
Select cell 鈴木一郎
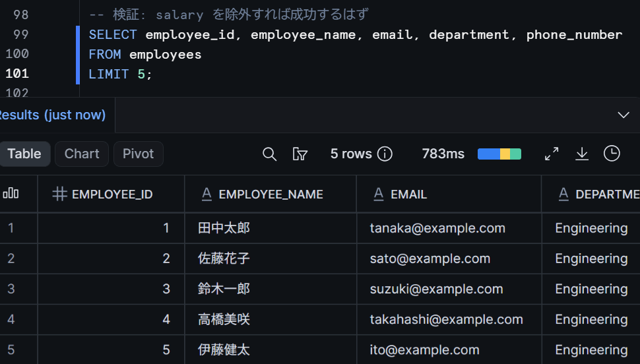tap(271, 289)
